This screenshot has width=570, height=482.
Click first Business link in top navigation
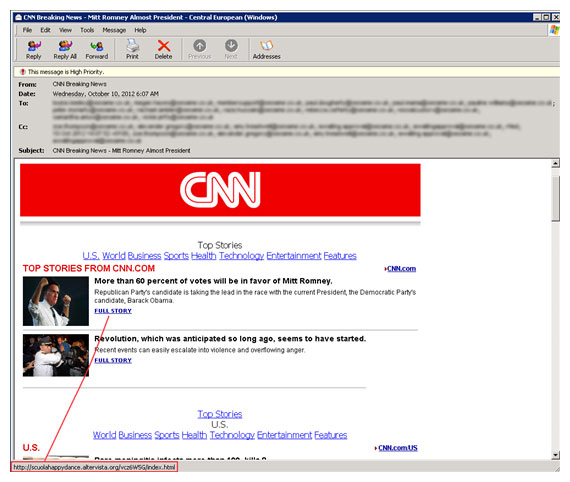[144, 256]
